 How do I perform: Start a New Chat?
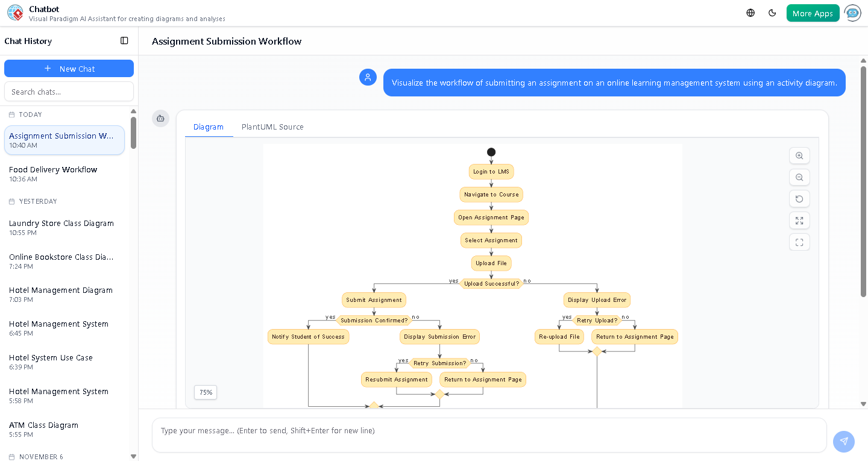tap(69, 68)
